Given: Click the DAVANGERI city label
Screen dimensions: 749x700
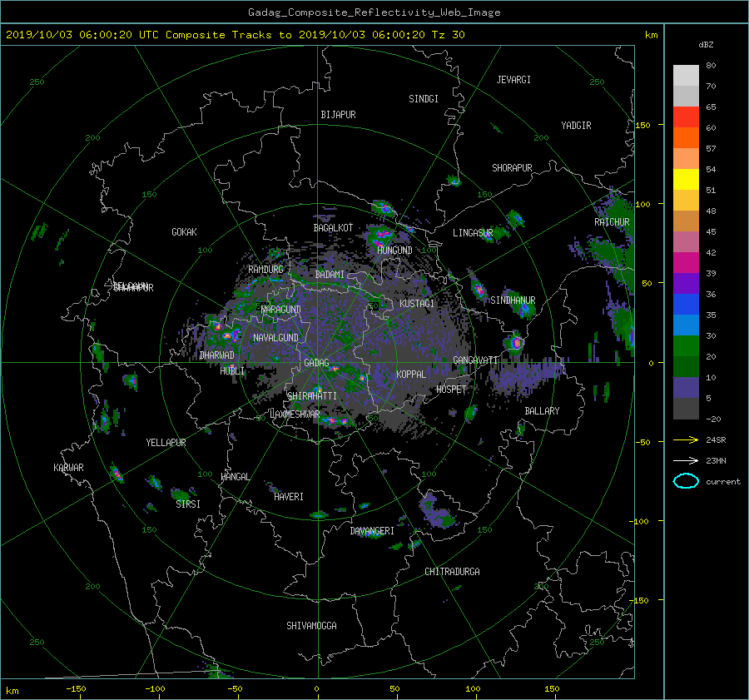Looking at the screenshot, I should pyautogui.click(x=372, y=531).
